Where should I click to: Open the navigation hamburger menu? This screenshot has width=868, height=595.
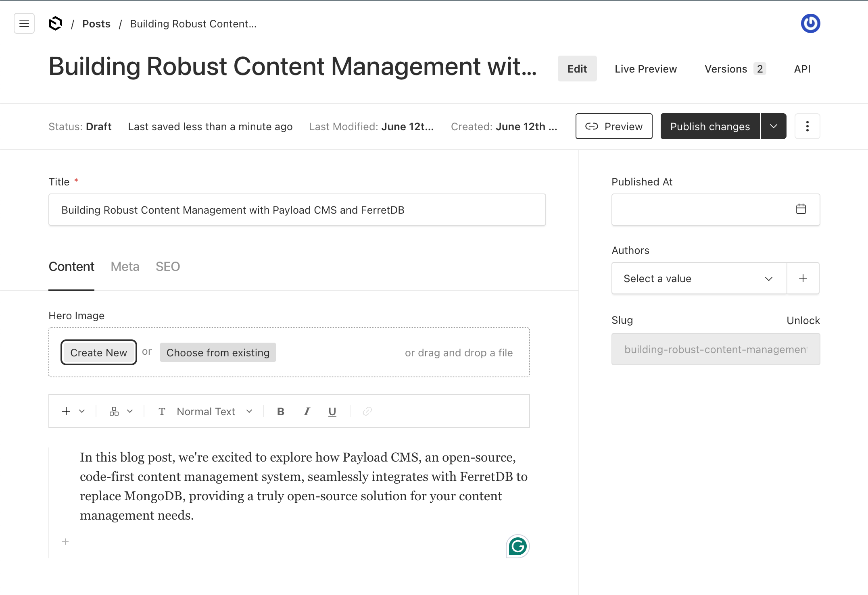tap(24, 23)
